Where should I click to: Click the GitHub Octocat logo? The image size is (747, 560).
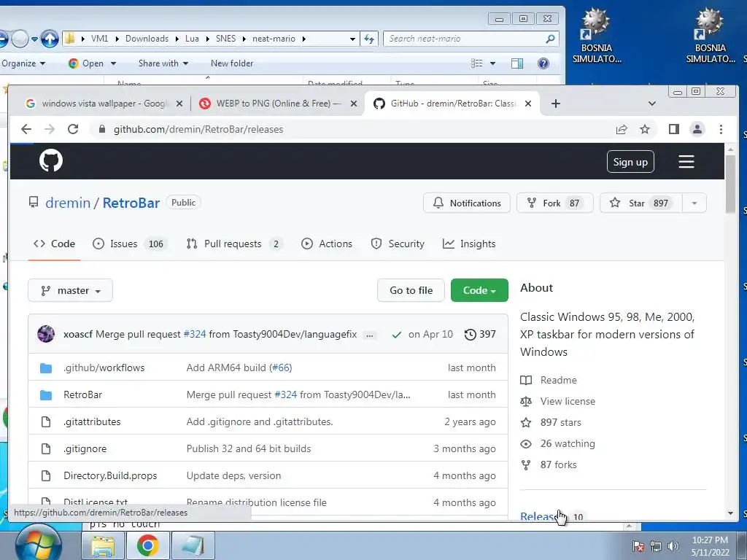pos(51,160)
